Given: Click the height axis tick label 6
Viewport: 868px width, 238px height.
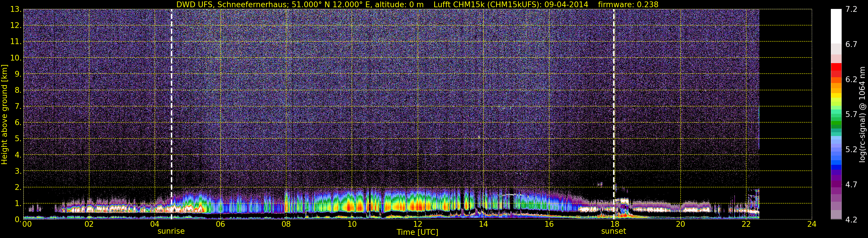Looking at the screenshot, I should click(18, 123).
